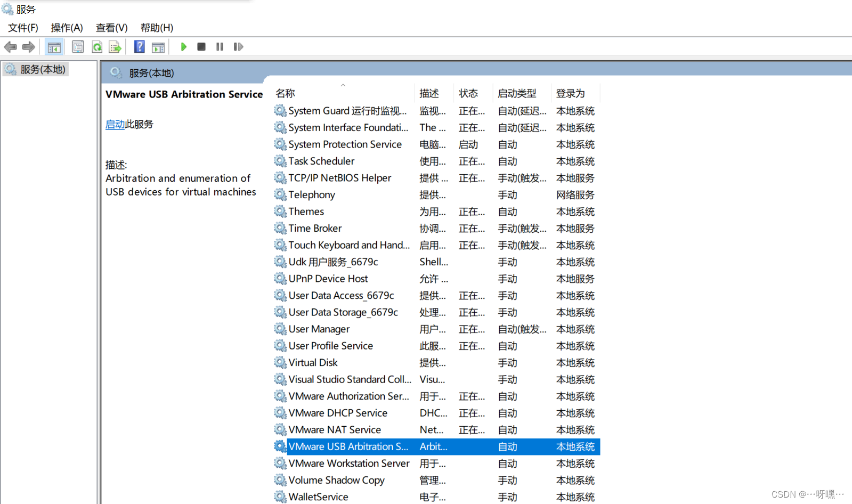
Task: Click the Net... description of VMware NAT
Action: point(432,429)
